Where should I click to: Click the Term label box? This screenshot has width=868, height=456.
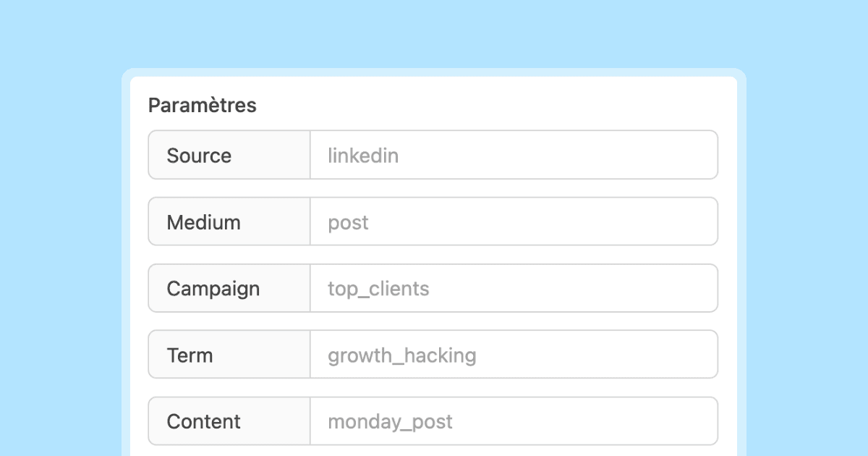coord(190,355)
